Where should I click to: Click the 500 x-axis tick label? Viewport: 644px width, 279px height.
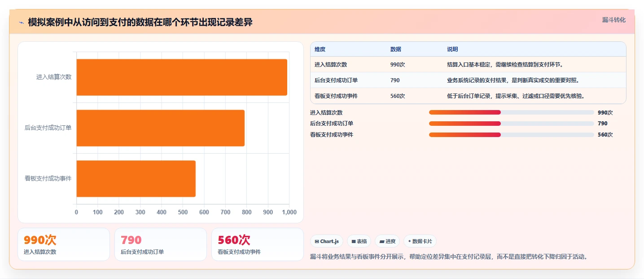[183, 212]
